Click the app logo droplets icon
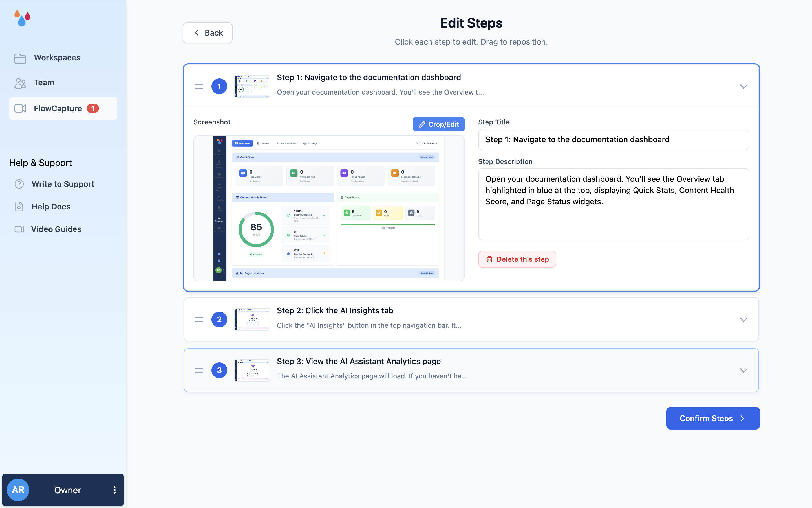This screenshot has height=508, width=812. coord(23,18)
